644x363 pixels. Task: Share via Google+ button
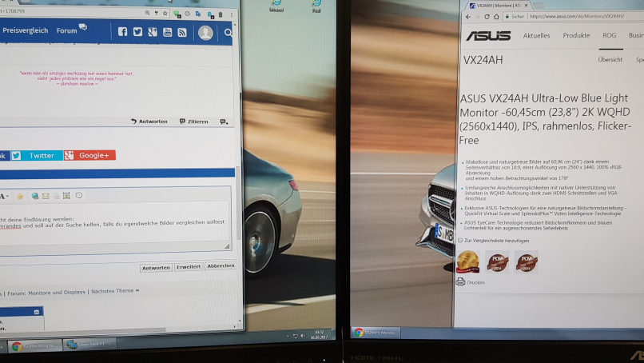89,155
